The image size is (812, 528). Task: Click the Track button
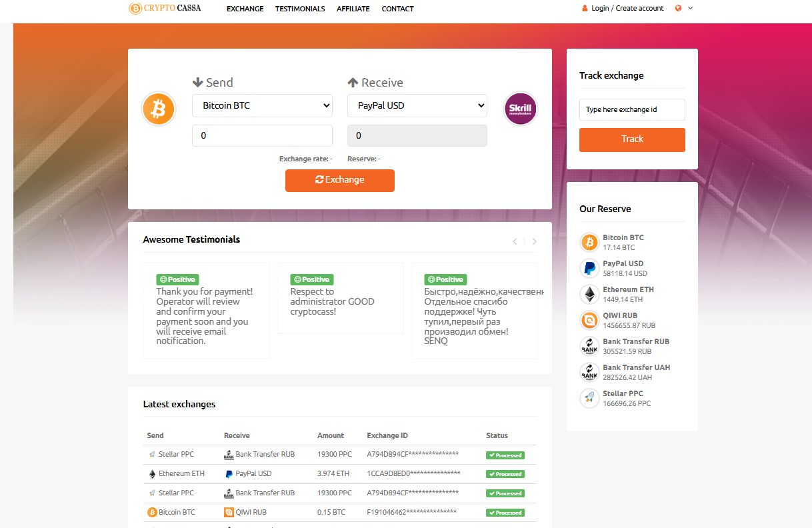632,139
